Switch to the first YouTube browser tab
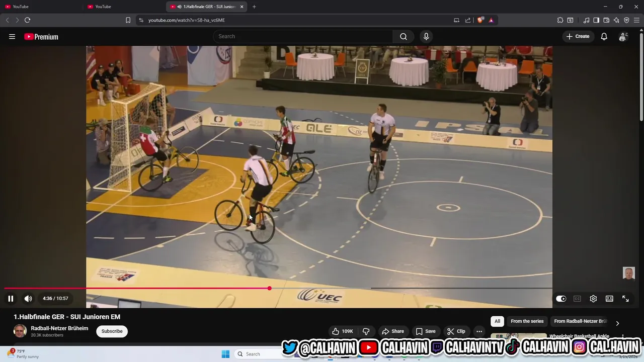 pos(41,7)
